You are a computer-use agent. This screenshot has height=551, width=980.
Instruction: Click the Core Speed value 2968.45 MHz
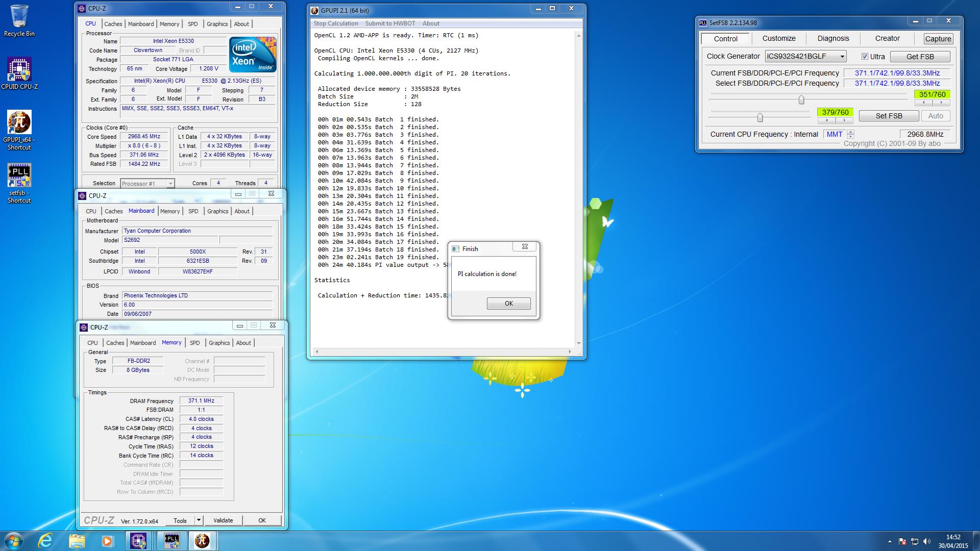point(144,137)
